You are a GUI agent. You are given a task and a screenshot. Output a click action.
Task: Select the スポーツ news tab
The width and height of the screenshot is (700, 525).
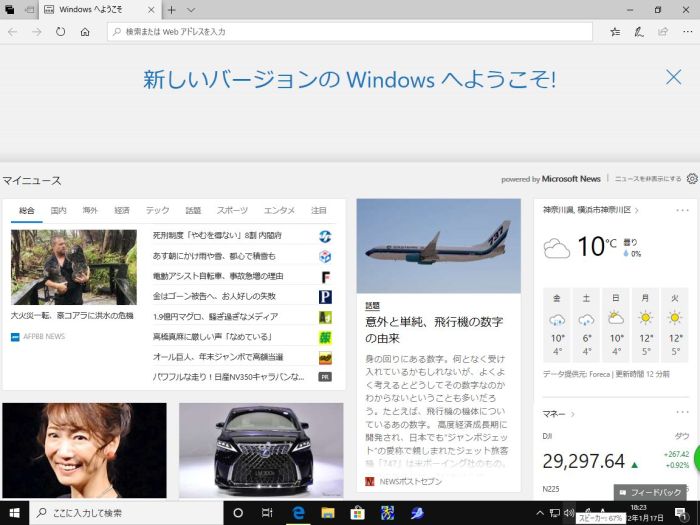232,211
